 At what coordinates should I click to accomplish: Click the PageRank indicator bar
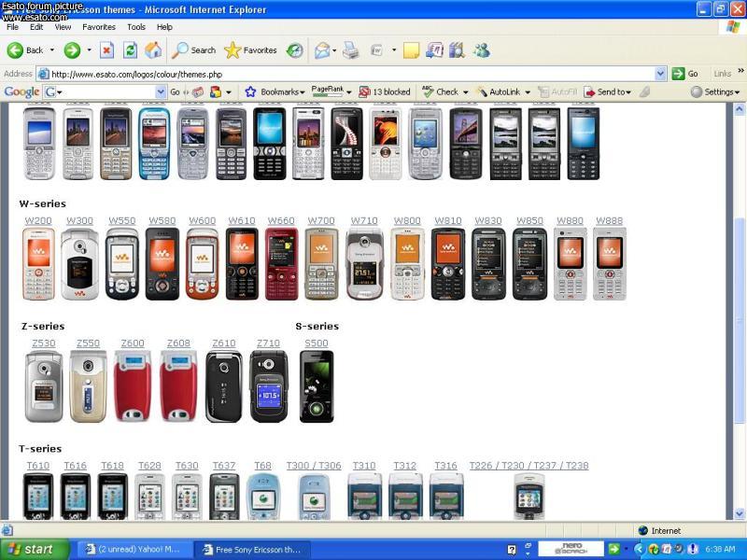[328, 91]
